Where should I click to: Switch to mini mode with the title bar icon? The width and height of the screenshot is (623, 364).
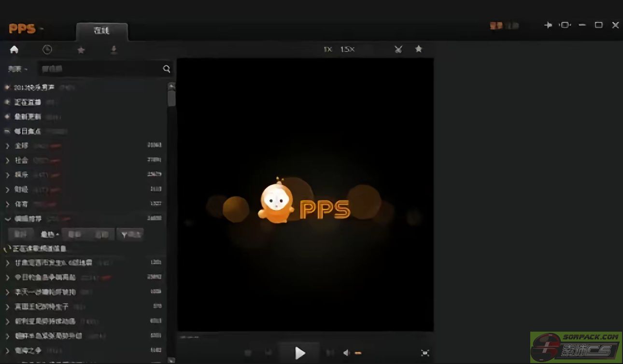[x=565, y=25]
